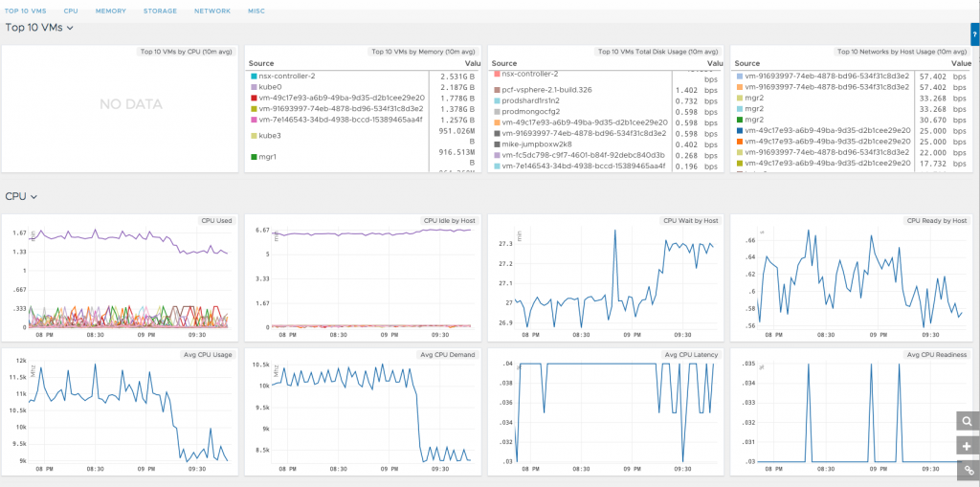Select the Misc tab

click(x=256, y=11)
